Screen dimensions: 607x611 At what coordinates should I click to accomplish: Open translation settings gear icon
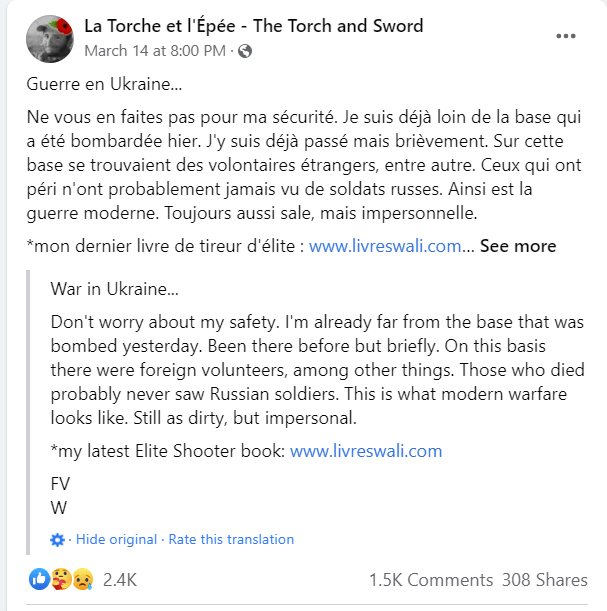[57, 539]
